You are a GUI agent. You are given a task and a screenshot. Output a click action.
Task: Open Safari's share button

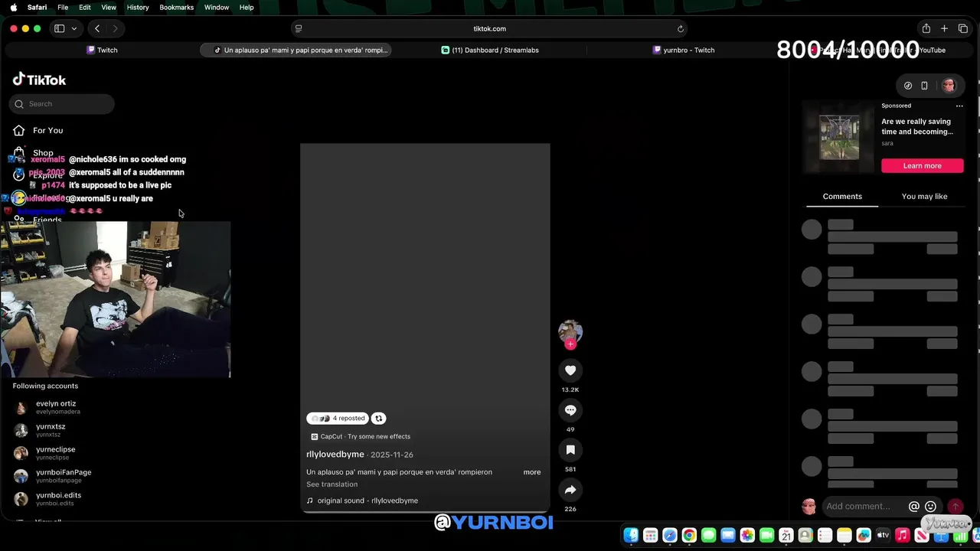926,28
